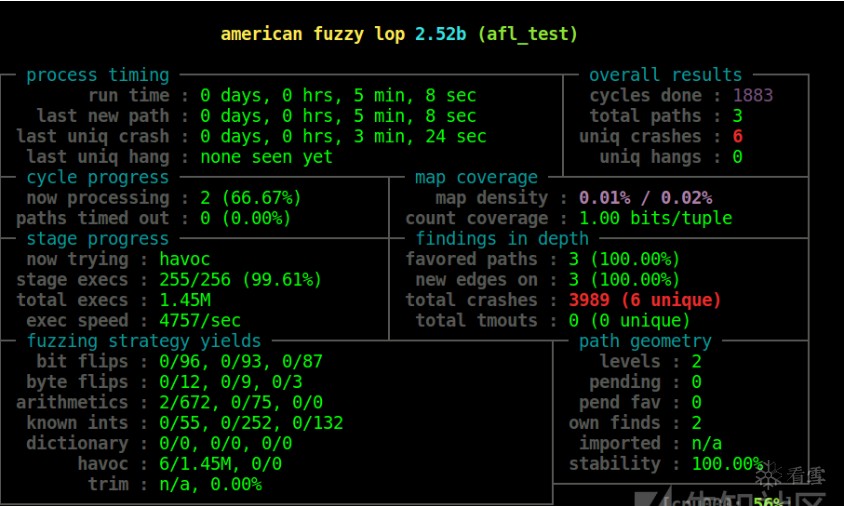Select the 'overall results' section header
Screen dimensions: 844x506
pos(665,75)
